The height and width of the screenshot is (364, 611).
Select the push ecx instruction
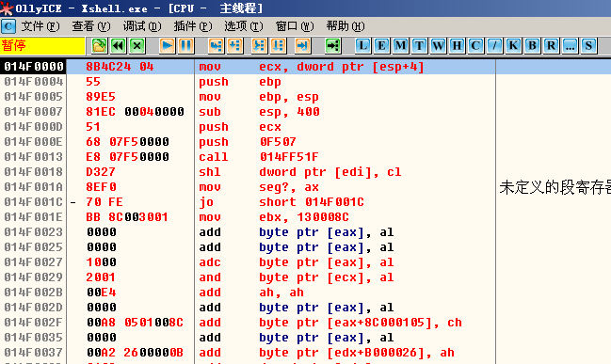(x=240, y=127)
